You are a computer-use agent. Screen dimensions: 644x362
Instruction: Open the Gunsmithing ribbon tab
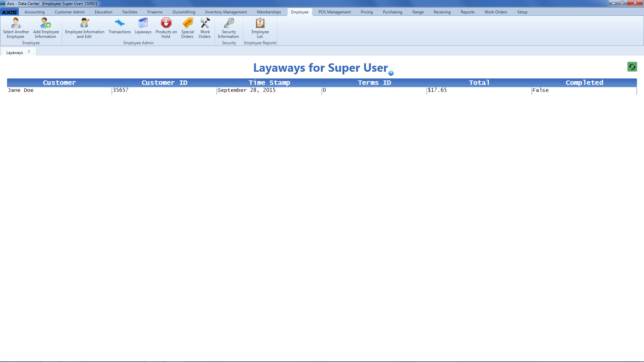pyautogui.click(x=184, y=12)
